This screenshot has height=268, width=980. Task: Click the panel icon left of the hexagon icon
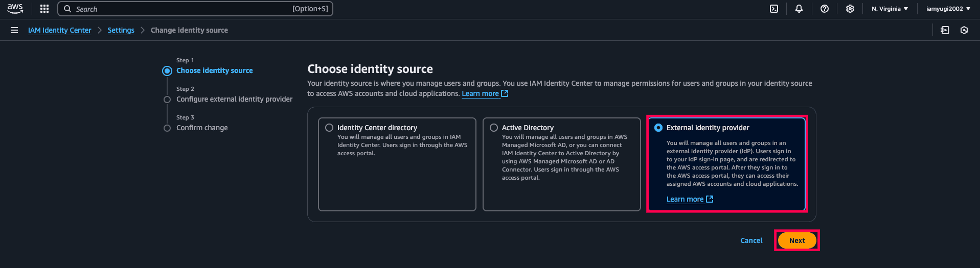click(x=945, y=30)
